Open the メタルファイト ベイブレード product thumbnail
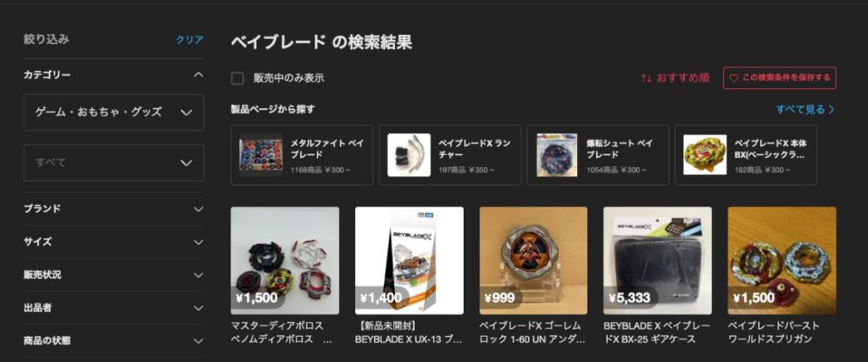The height and width of the screenshot is (362, 868). (x=261, y=155)
